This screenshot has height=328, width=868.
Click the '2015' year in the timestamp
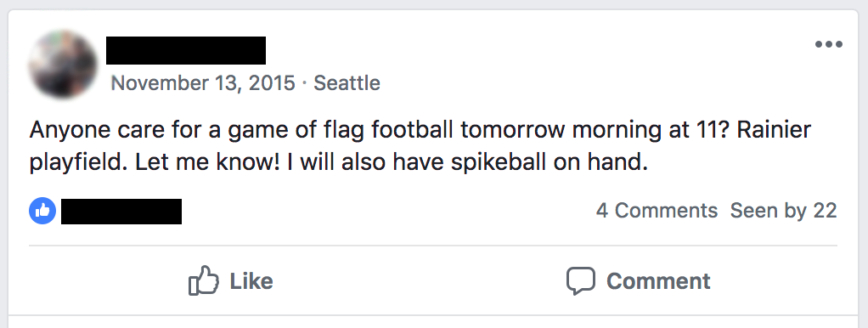(272, 83)
